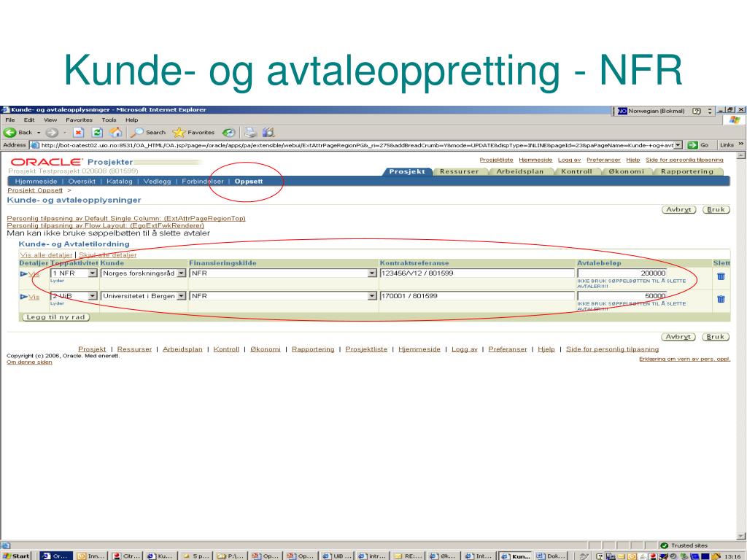The image size is (747, 560).
Task: Click Avtalebeløp field showing 200000
Action: [x=622, y=273]
